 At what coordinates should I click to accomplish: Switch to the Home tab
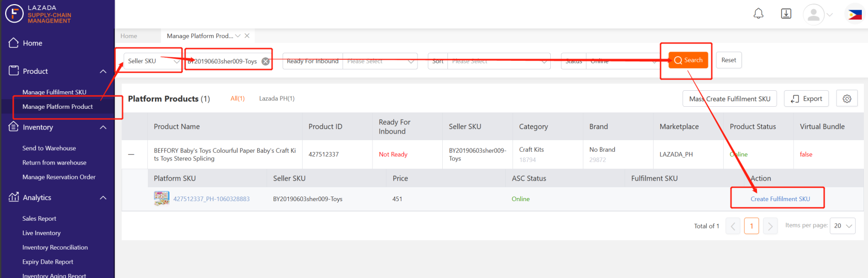129,36
